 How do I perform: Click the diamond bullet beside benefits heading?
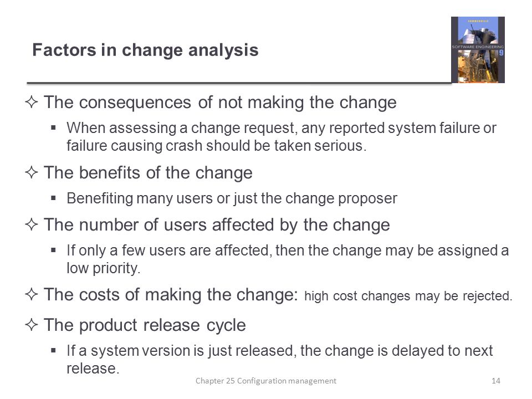pos(32,172)
